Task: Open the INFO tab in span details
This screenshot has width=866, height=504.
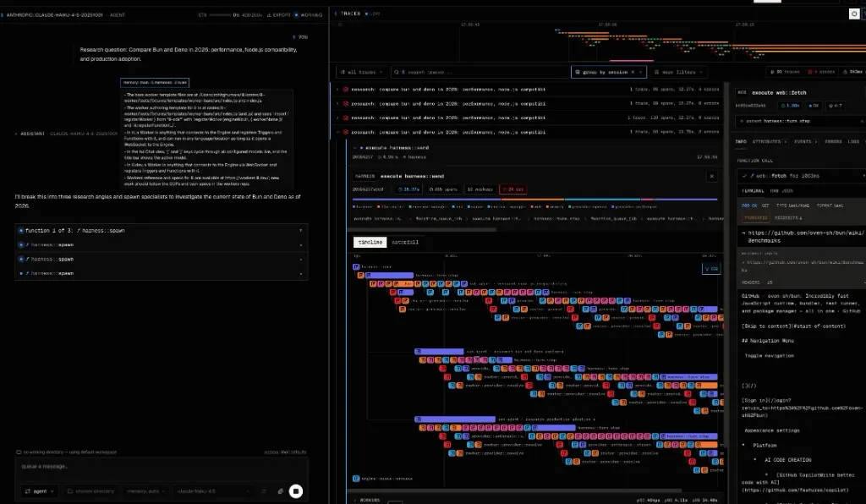Action: click(x=741, y=142)
